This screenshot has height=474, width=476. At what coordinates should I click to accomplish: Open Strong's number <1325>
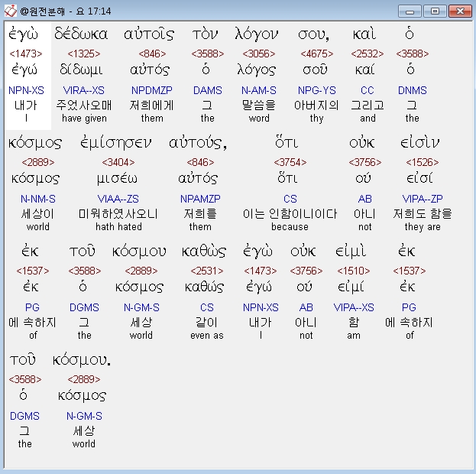[84, 54]
